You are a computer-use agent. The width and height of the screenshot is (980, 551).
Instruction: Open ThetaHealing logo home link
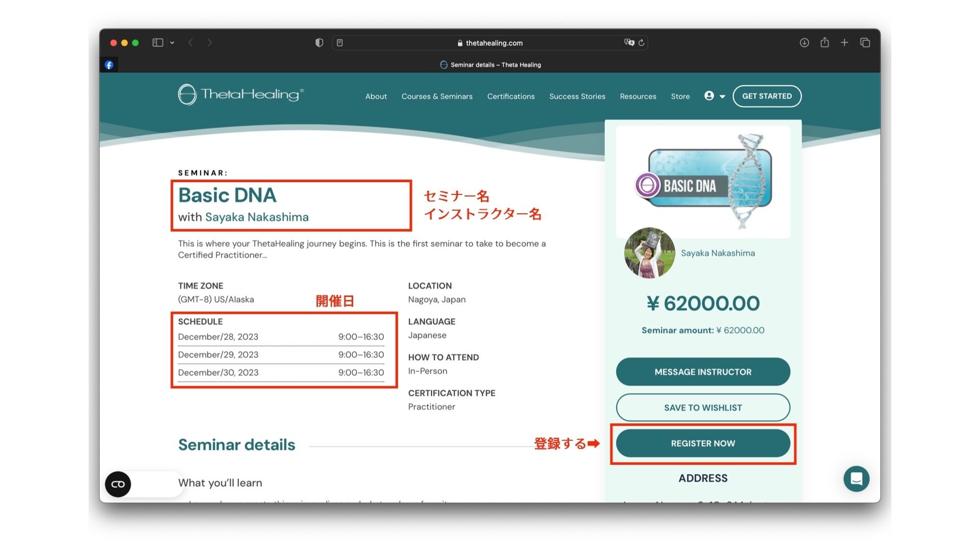pos(241,95)
